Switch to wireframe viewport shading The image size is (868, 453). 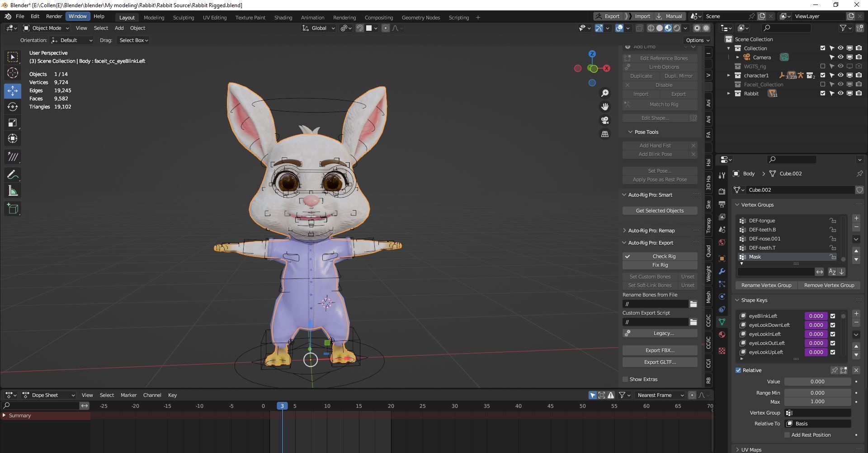point(651,28)
